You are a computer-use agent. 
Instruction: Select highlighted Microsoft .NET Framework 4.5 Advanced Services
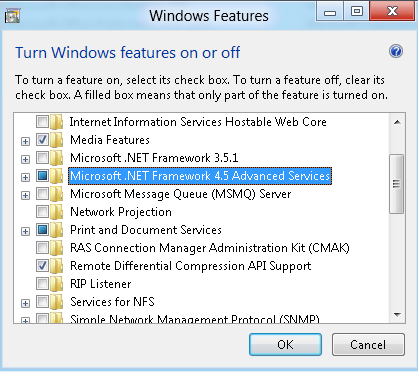tap(200, 176)
